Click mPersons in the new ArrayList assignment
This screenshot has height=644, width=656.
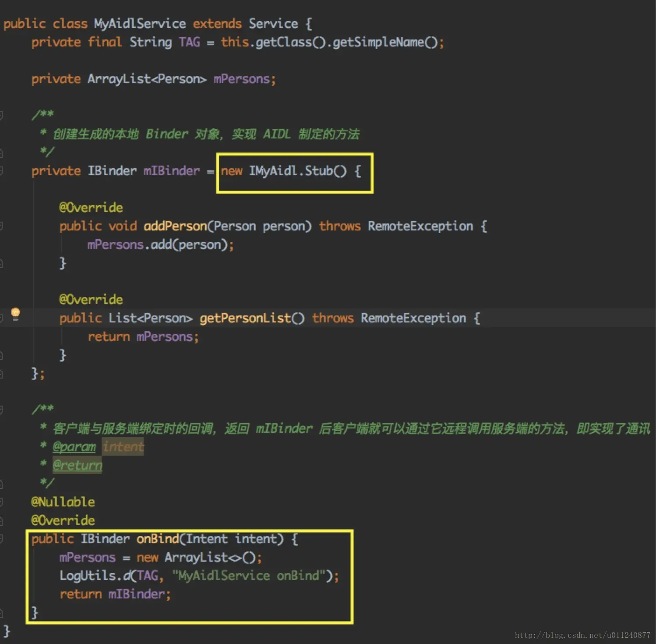point(87,557)
